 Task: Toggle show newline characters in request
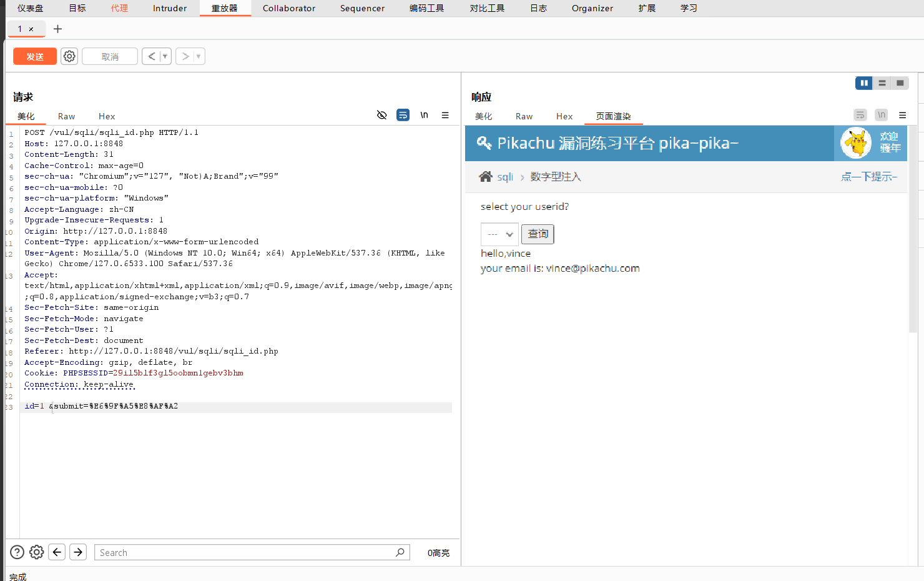[424, 115]
